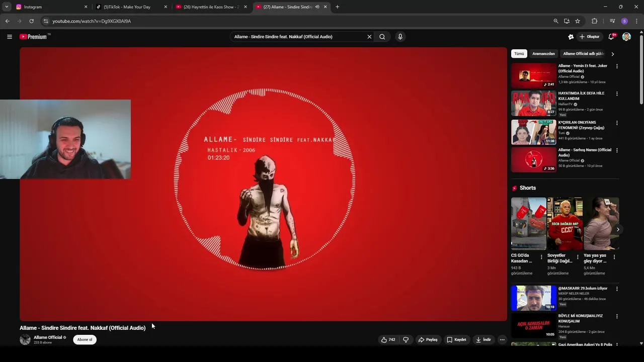Open Chrome tab search dropdown arrow

pyautogui.click(x=7, y=7)
